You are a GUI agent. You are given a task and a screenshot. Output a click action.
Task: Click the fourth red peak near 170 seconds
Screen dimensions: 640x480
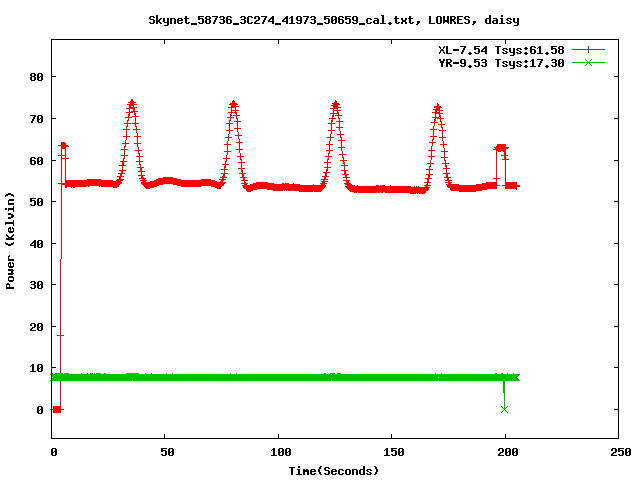(x=438, y=108)
